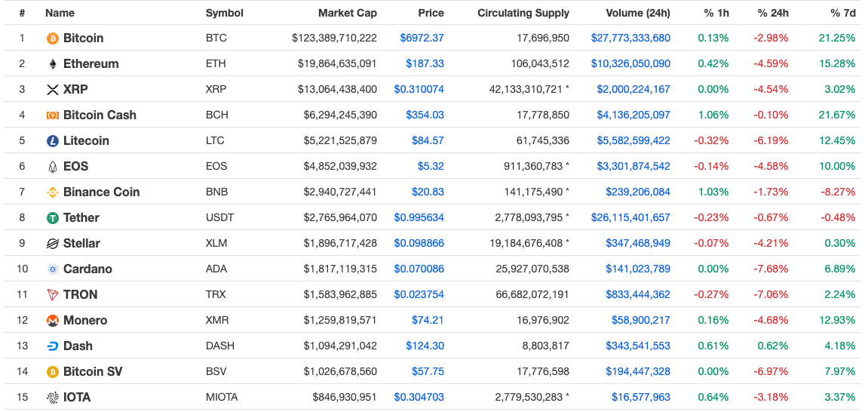Sort by % 1h column header

coord(715,13)
